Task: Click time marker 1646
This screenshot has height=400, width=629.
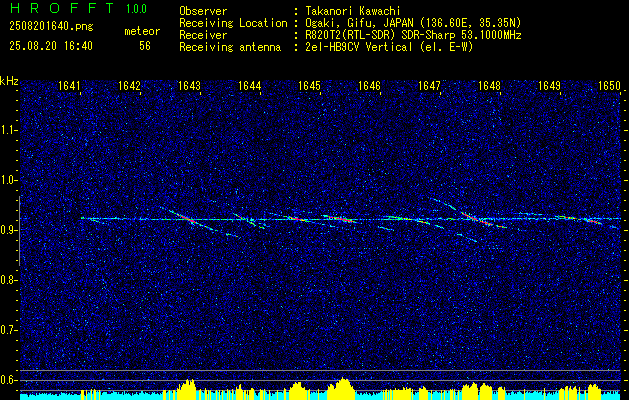Action: (x=369, y=86)
